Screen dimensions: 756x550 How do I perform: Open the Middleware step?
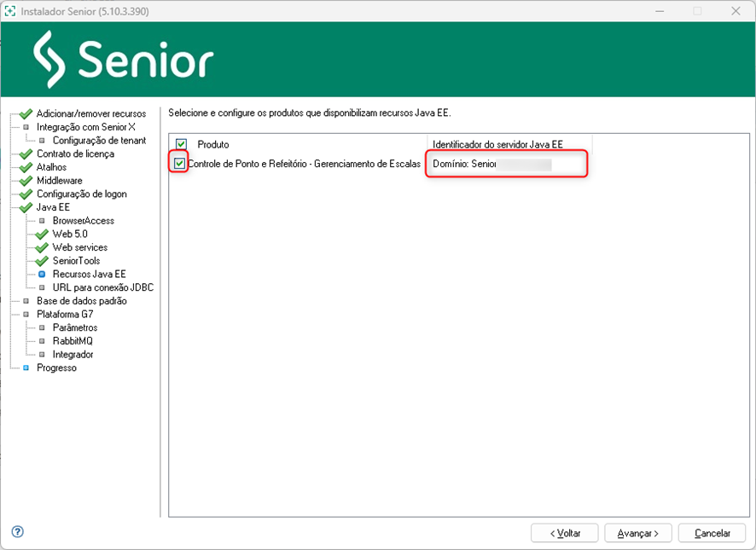tap(60, 180)
